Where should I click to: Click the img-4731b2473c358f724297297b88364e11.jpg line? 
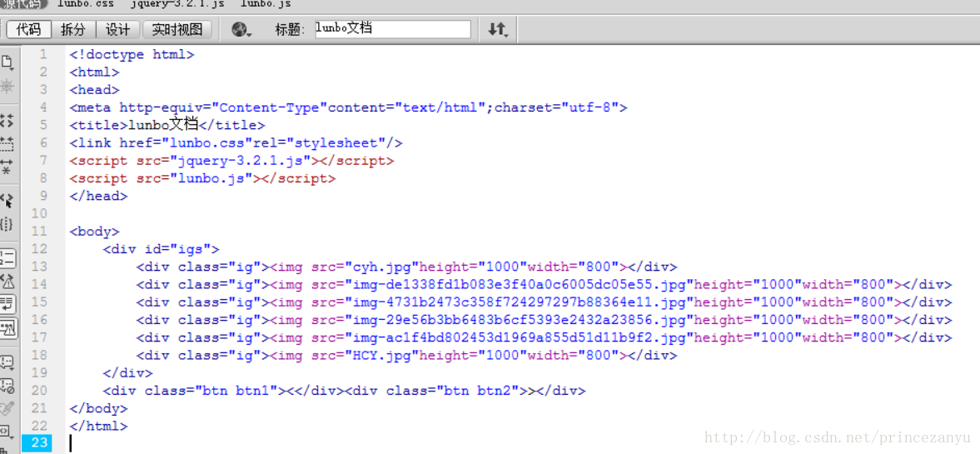coord(545,302)
